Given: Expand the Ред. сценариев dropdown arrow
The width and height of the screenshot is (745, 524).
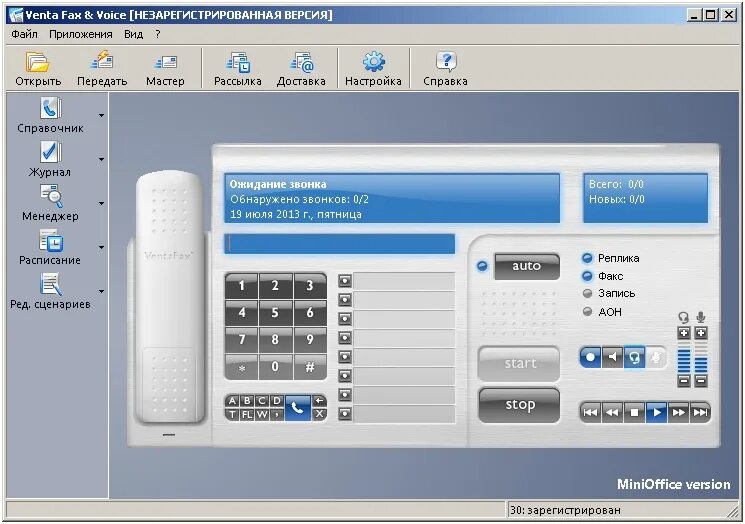Looking at the screenshot, I should click(x=102, y=292).
